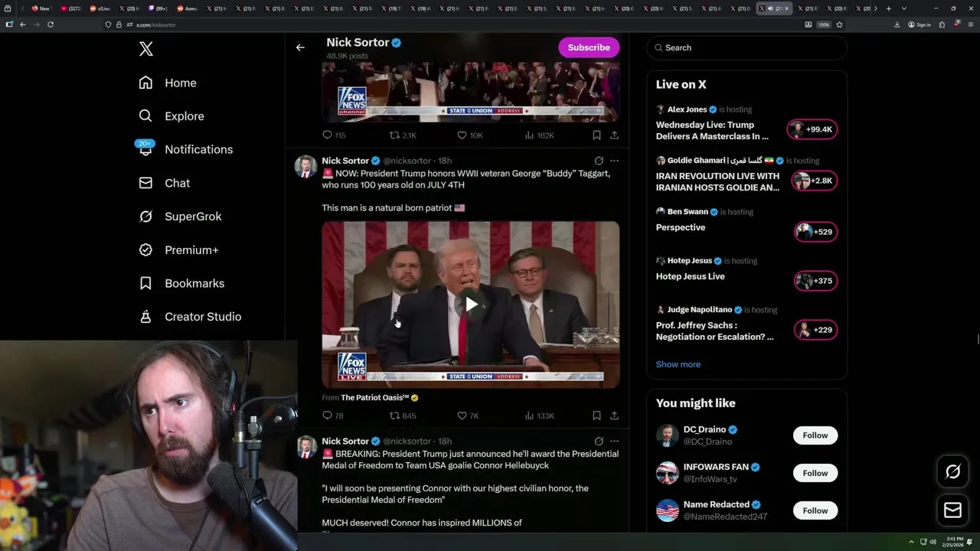Viewport: 980px width, 551px height.
Task: Follow DC_Draino
Action: (815, 435)
